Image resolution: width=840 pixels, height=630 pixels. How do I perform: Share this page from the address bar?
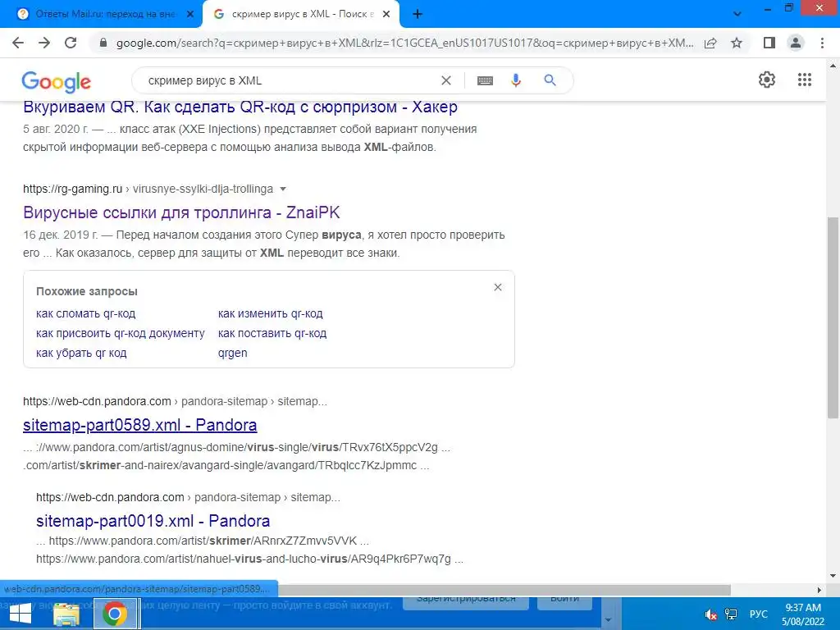tap(710, 43)
